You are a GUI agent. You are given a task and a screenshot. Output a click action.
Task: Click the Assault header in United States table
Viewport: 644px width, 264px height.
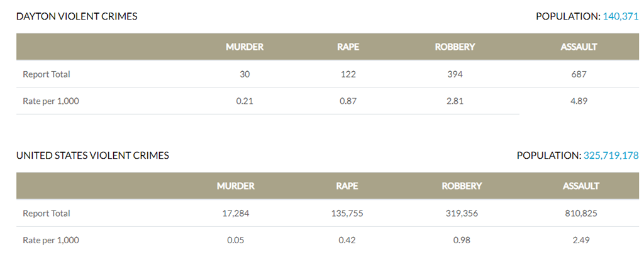(581, 186)
